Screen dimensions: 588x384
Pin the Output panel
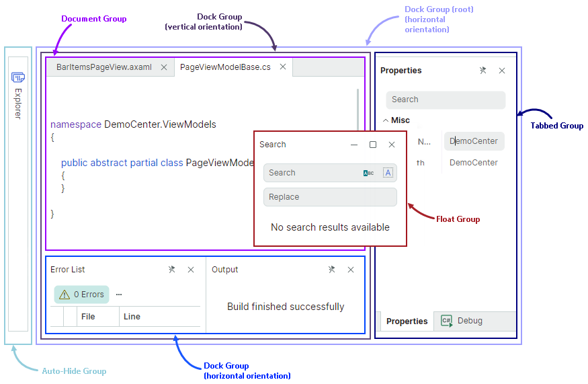point(331,270)
